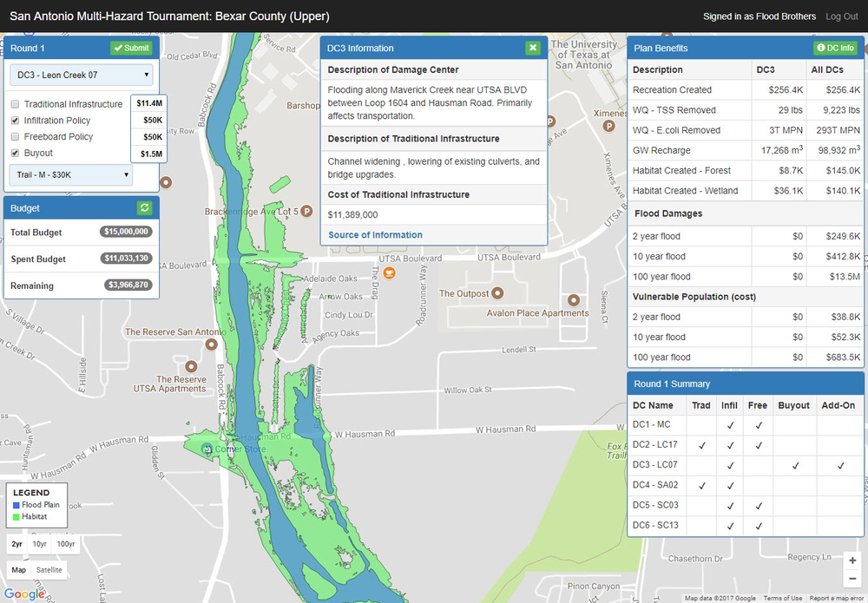Click the map zoom in plus button
The height and width of the screenshot is (603, 868).
[853, 560]
